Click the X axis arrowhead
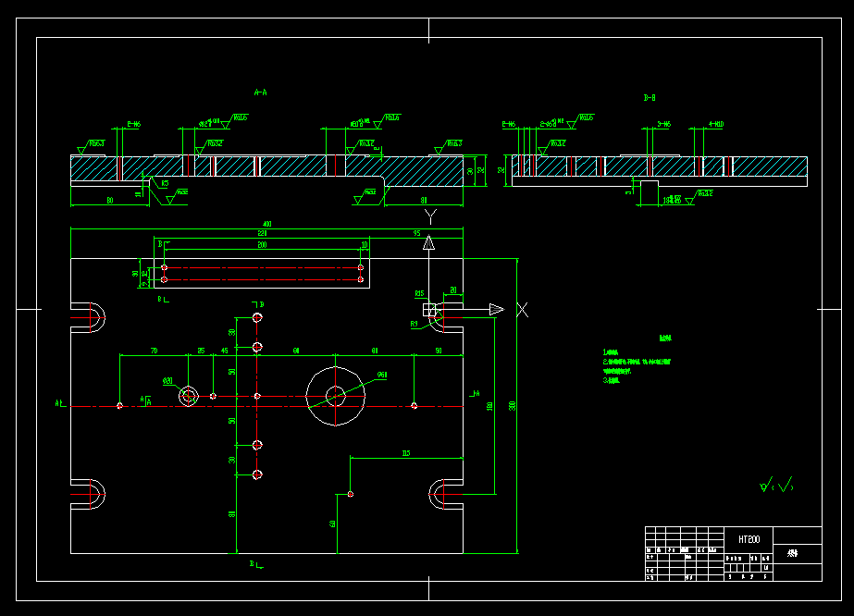 (497, 309)
